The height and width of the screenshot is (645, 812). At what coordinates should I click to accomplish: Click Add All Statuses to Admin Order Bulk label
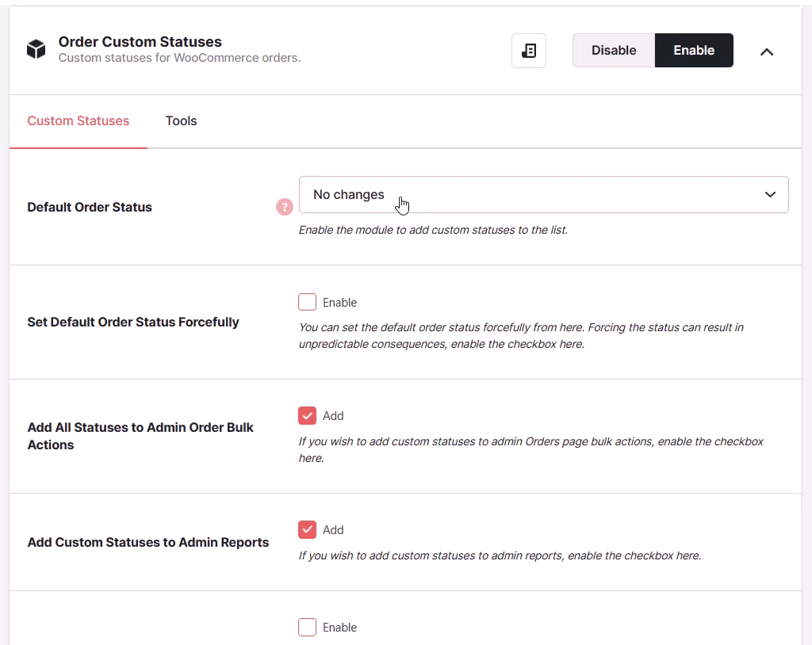140,436
